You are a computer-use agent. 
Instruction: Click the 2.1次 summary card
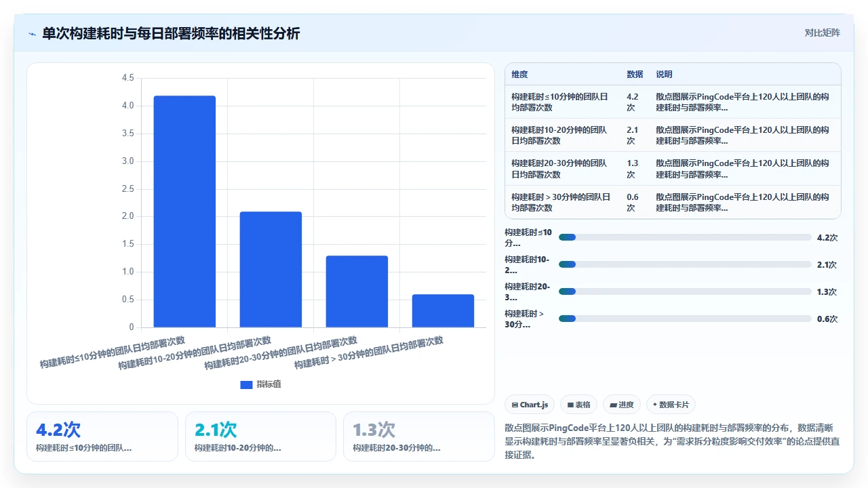pos(260,436)
